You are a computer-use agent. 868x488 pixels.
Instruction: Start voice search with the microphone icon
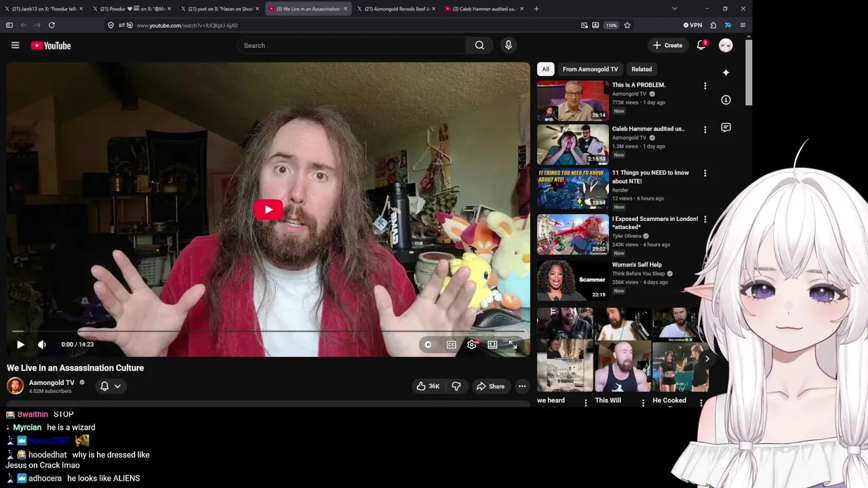508,45
